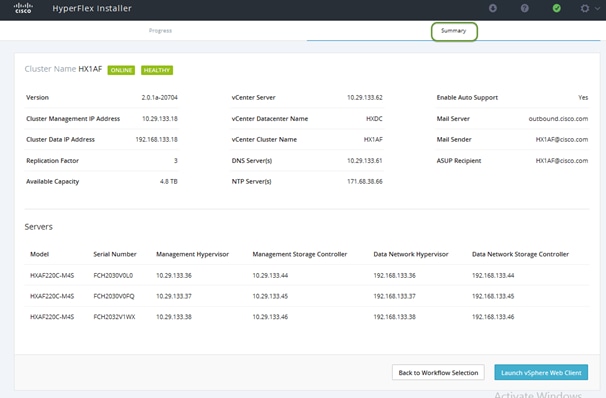The width and height of the screenshot is (606, 398).
Task: Select data hypervisor IP 192.168.133.37
Action: click(x=394, y=296)
